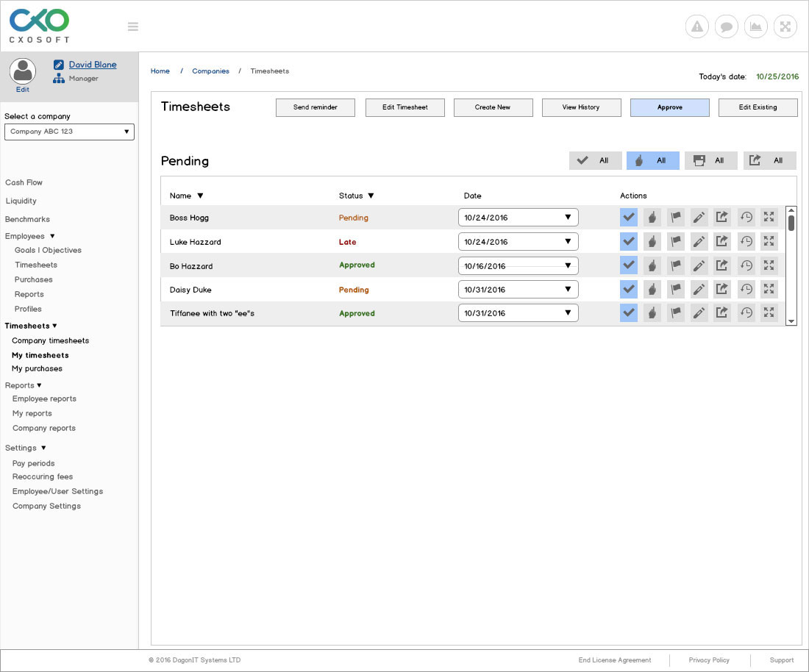809x672 pixels.
Task: Open the Select a company dropdown
Action: point(69,132)
